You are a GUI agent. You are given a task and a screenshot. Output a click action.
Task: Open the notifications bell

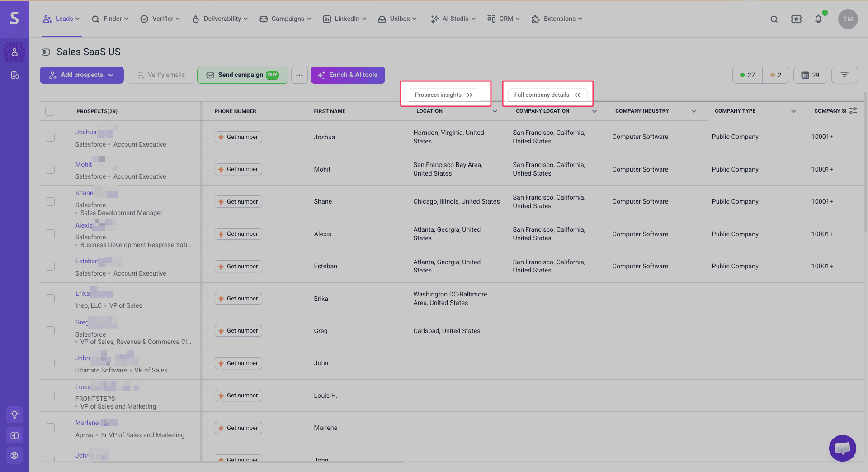pos(818,19)
